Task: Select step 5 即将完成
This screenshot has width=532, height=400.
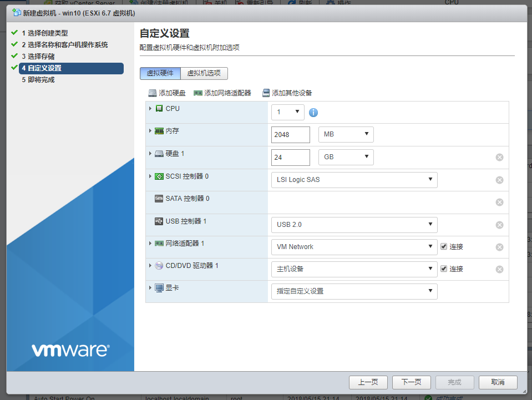Action: (x=38, y=80)
